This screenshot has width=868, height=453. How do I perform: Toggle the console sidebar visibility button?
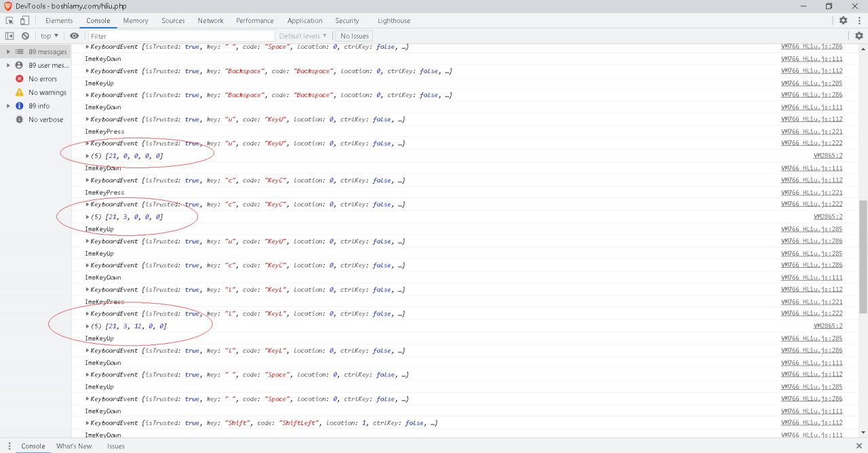9,36
